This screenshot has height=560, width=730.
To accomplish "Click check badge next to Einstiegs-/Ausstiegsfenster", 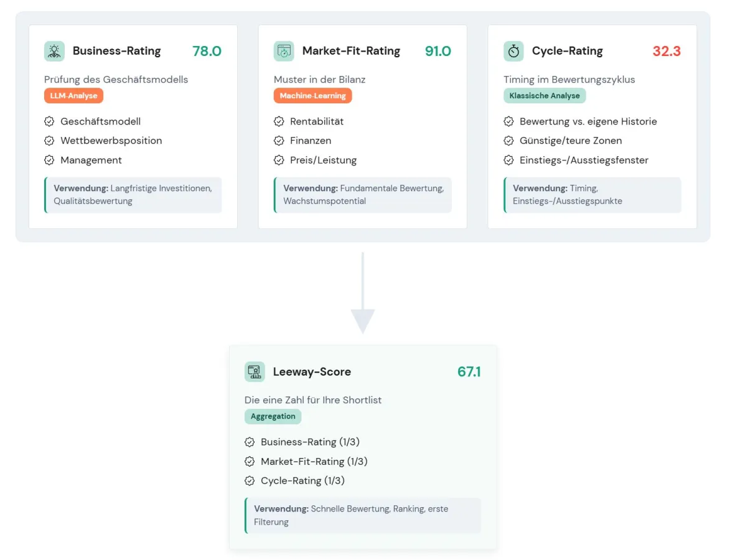I will tap(508, 160).
